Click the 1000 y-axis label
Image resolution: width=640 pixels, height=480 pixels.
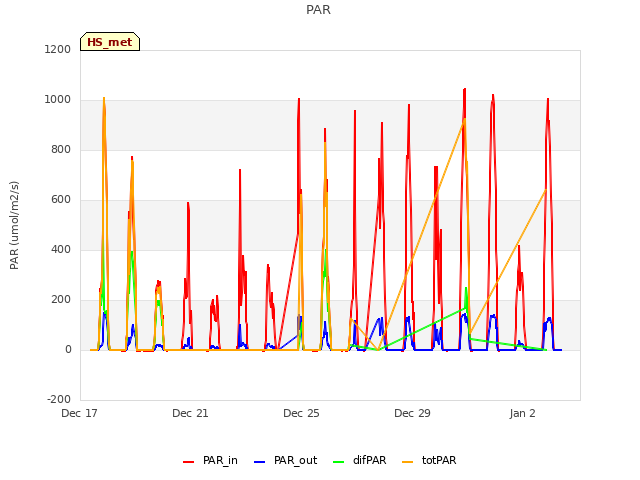[58, 100]
